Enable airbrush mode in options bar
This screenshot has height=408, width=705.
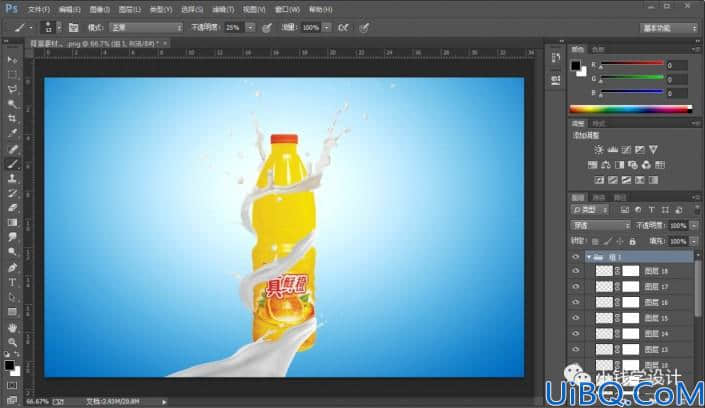tap(343, 27)
